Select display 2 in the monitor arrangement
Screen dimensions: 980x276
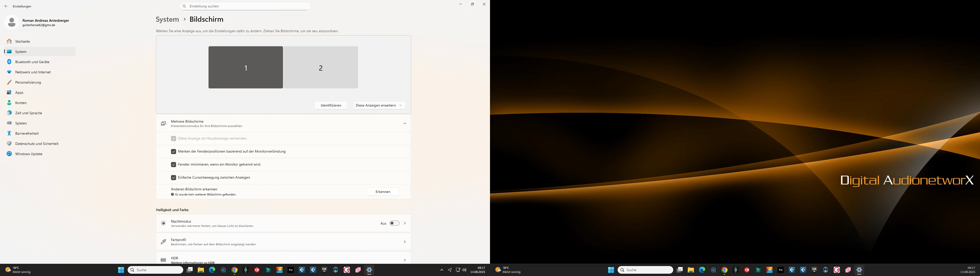pyautogui.click(x=321, y=67)
